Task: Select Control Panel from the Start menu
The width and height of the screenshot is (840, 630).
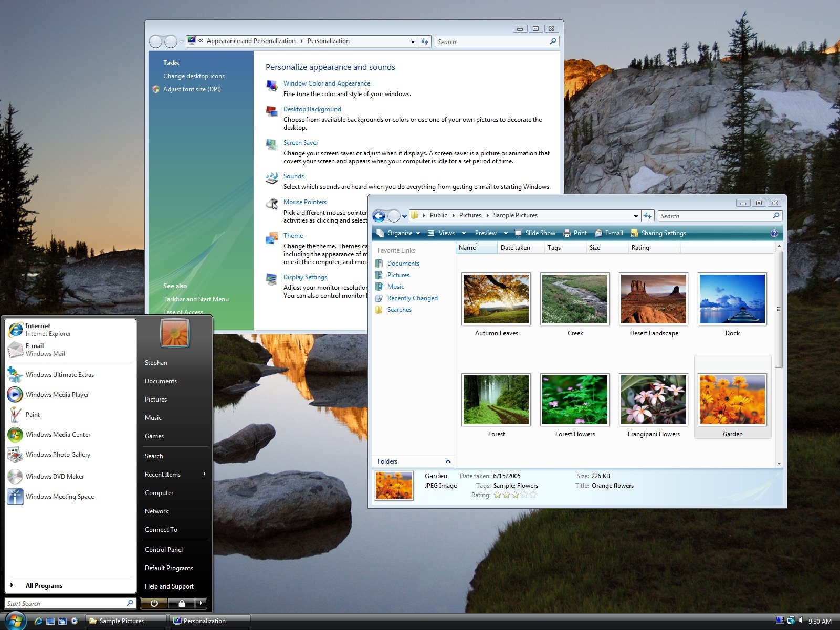Action: point(163,549)
